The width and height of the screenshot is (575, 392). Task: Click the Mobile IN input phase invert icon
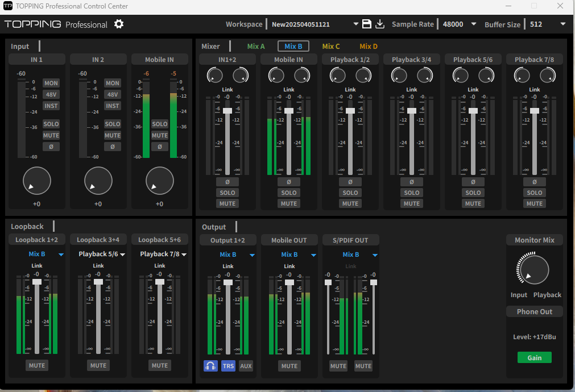click(159, 147)
